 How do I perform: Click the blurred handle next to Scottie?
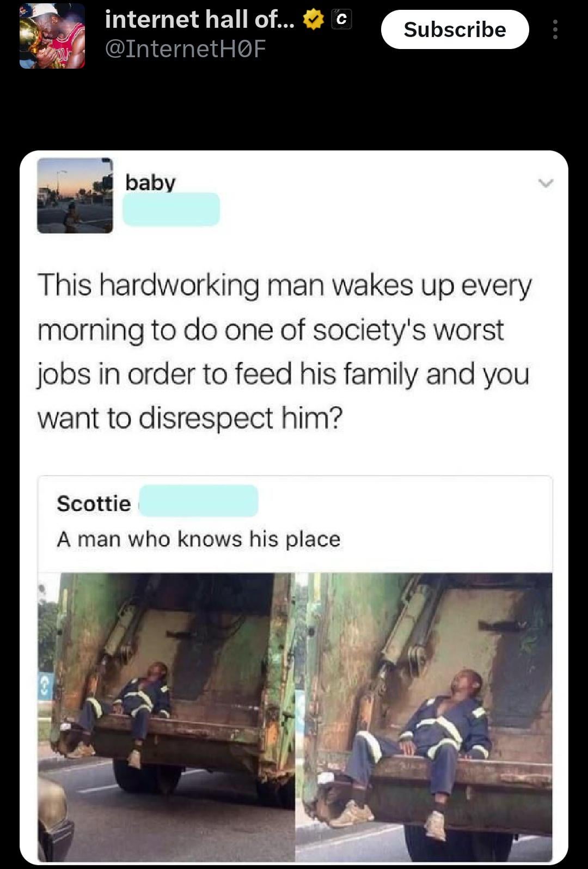(199, 501)
